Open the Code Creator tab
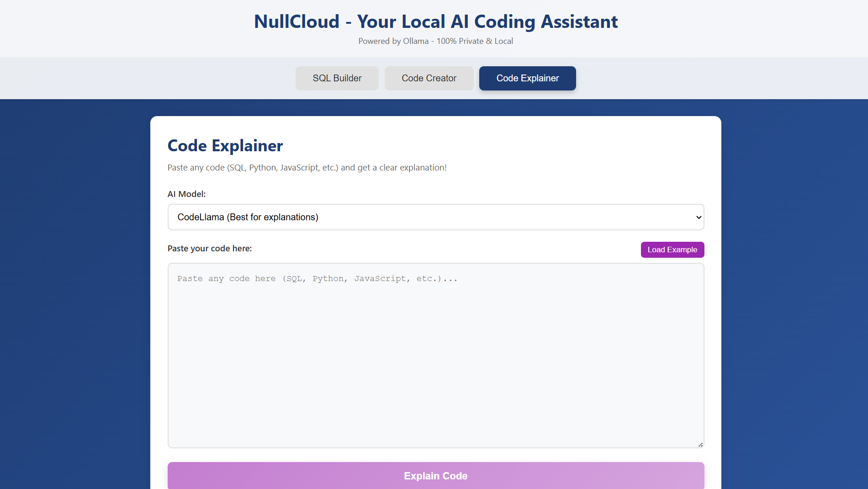The width and height of the screenshot is (868, 489). (429, 78)
